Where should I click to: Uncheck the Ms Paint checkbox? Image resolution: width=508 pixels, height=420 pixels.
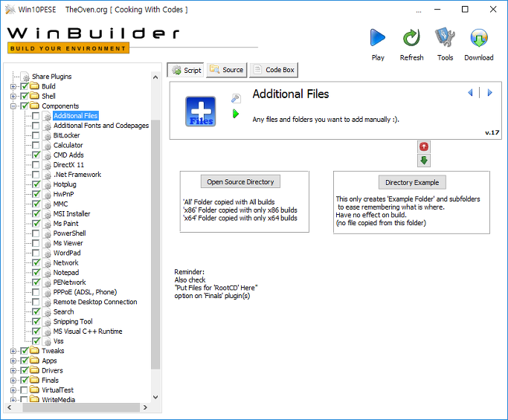[x=36, y=224]
